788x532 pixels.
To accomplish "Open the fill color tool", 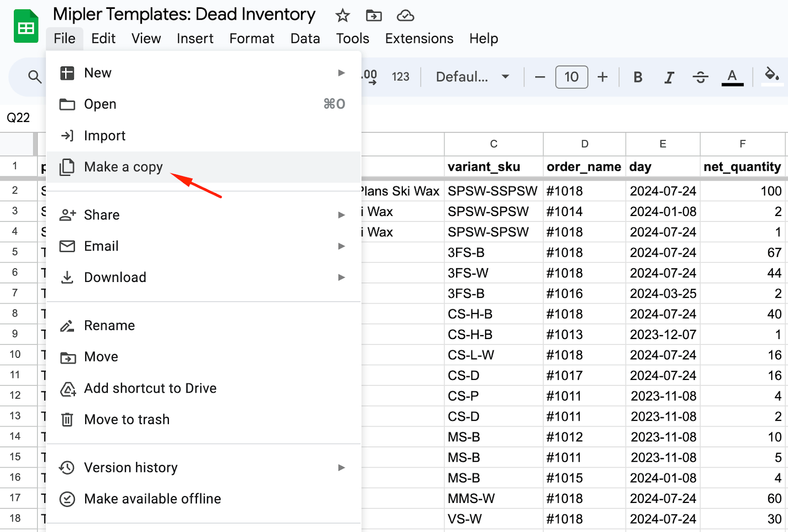I will point(771,76).
